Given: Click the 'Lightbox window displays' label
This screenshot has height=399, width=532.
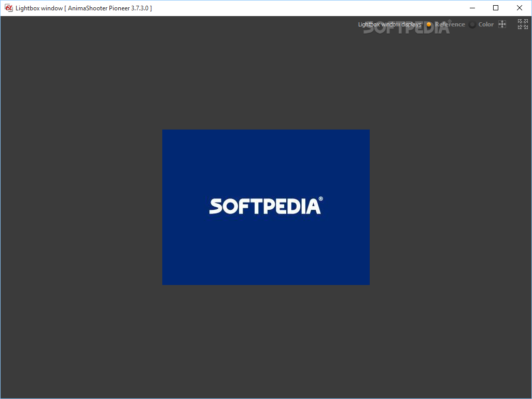Looking at the screenshot, I should [x=389, y=24].
